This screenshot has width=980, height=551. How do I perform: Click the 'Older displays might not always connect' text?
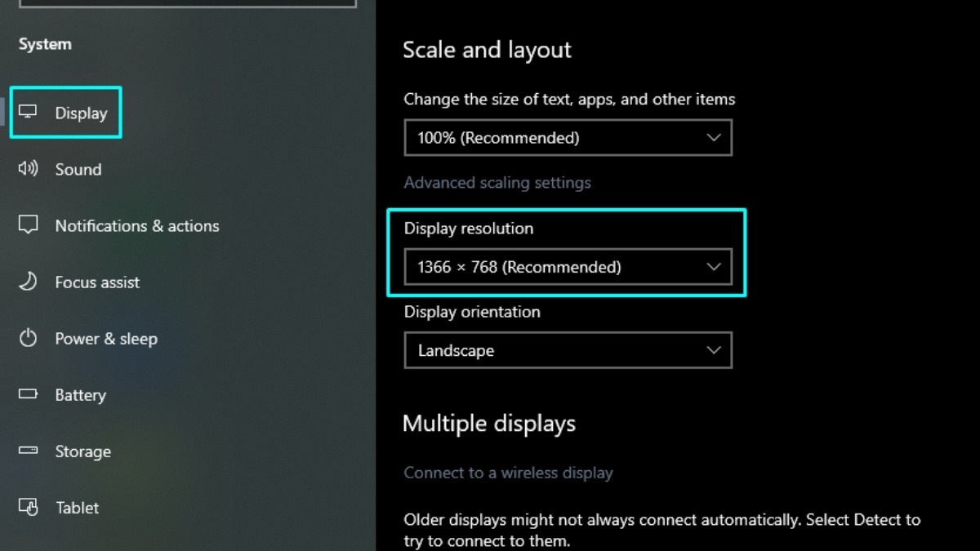coord(662,530)
